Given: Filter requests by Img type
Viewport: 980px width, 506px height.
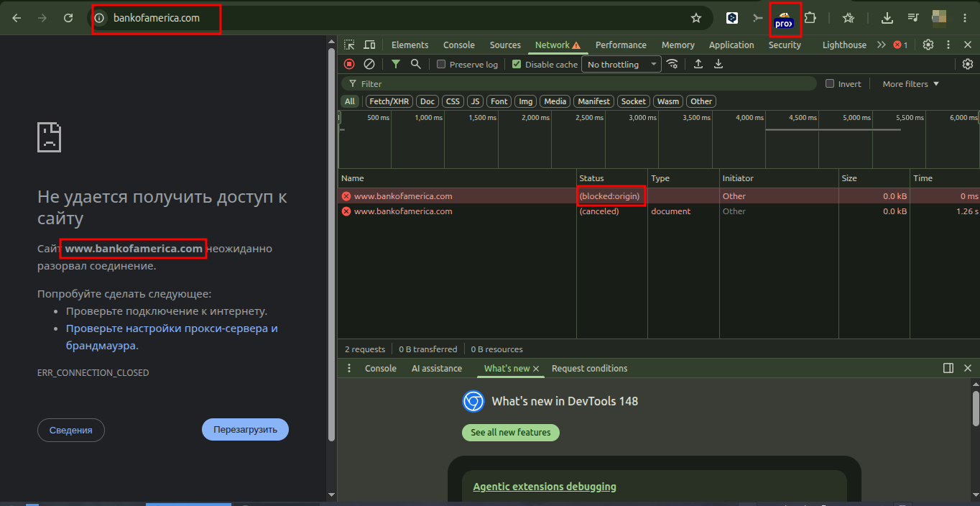Looking at the screenshot, I should point(526,101).
